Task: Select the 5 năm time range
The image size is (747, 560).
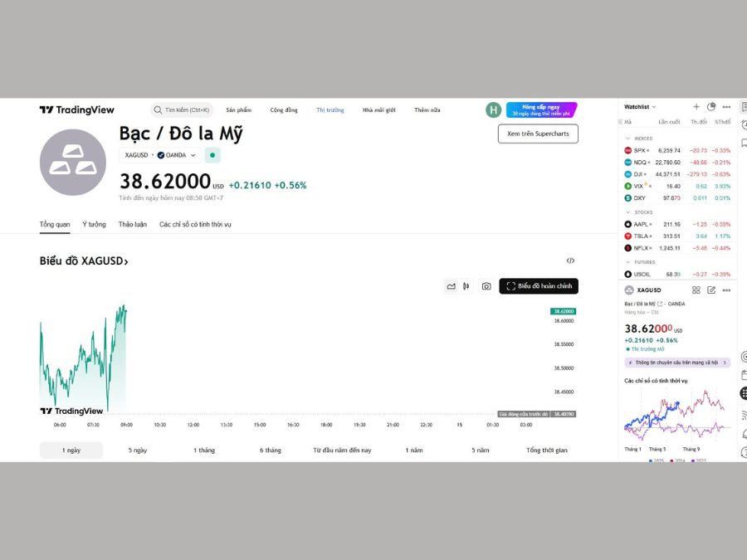Action: [x=481, y=450]
